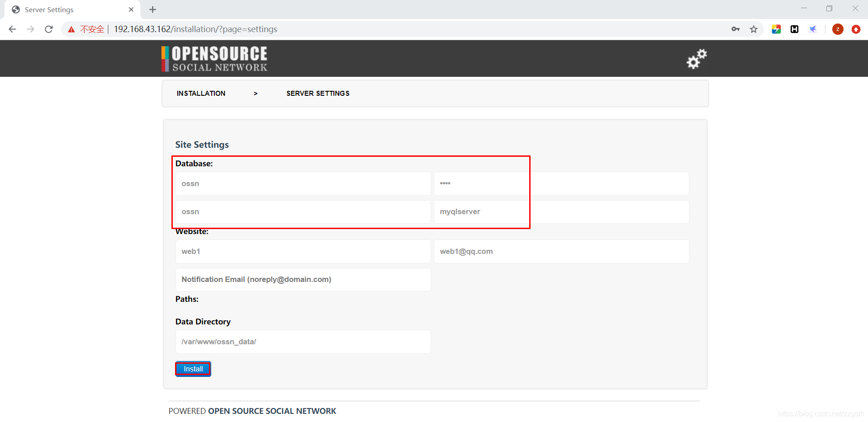The width and height of the screenshot is (868, 422).
Task: Click the Notification Email field
Action: 303,279
